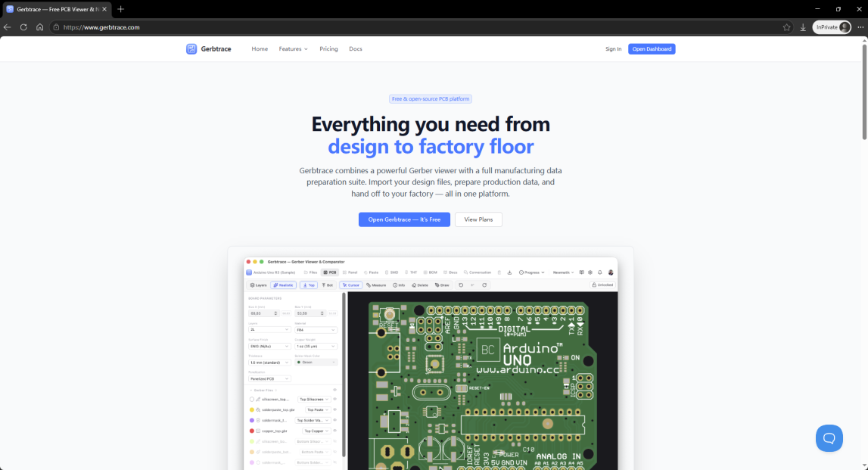This screenshot has height=470, width=868.
Task: Click the chat support bubble icon
Action: pos(829,438)
